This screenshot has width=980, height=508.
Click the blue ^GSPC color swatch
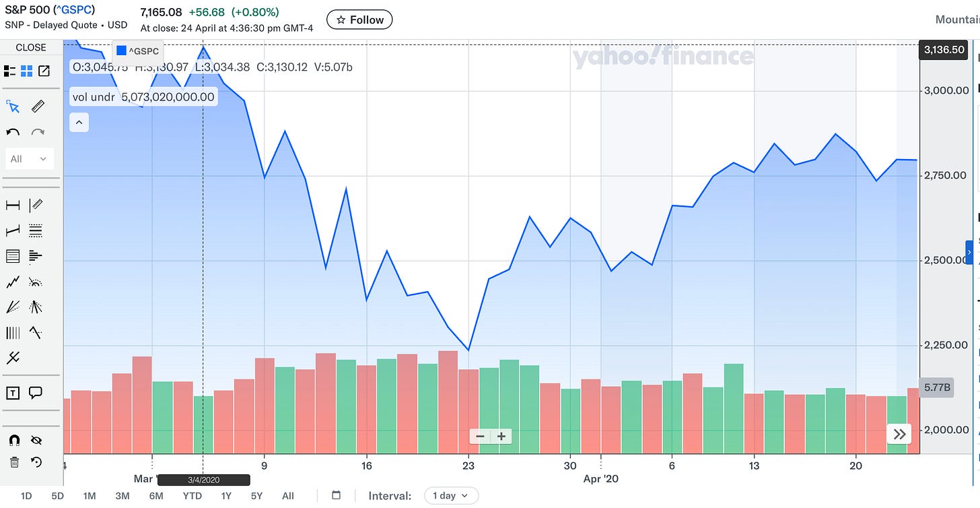(121, 50)
